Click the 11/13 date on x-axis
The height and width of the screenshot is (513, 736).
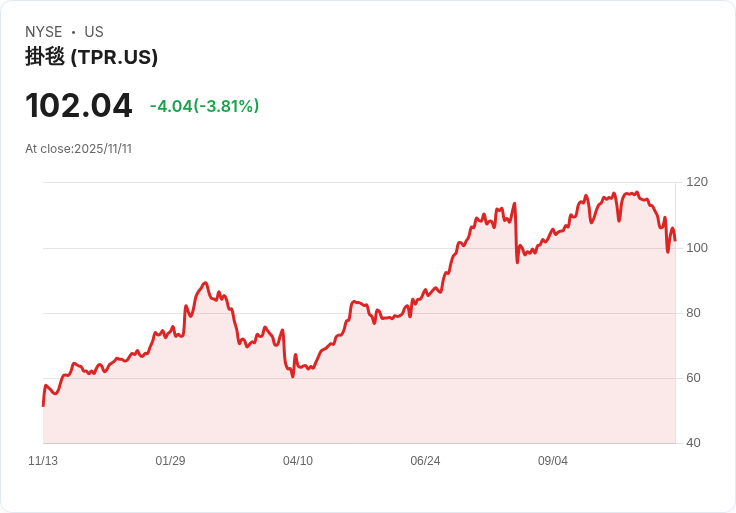[x=43, y=461]
